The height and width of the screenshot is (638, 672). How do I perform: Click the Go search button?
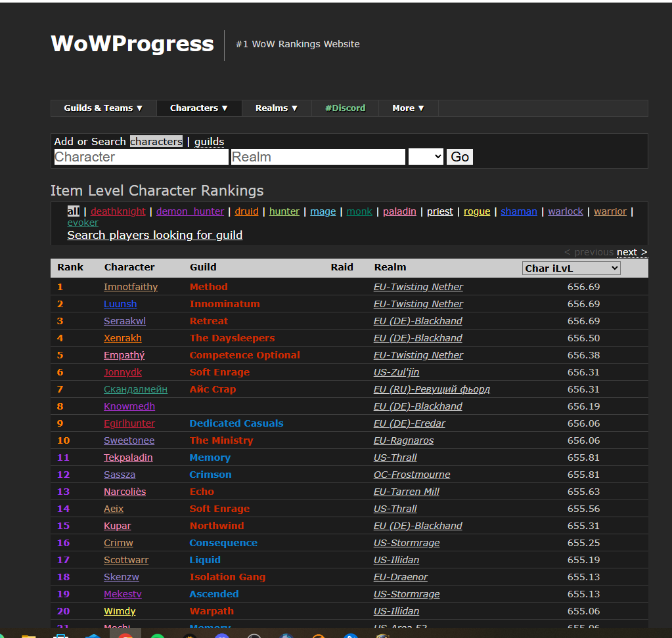(459, 157)
